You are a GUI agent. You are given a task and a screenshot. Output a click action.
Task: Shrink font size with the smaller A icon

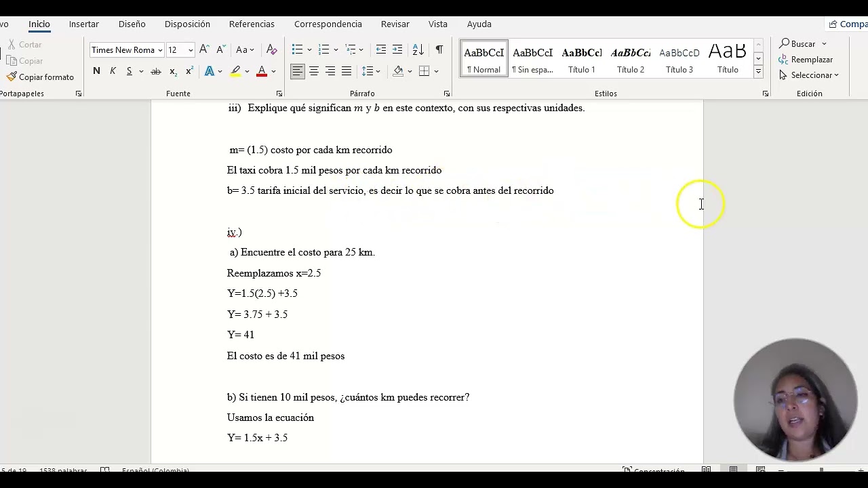tap(220, 50)
